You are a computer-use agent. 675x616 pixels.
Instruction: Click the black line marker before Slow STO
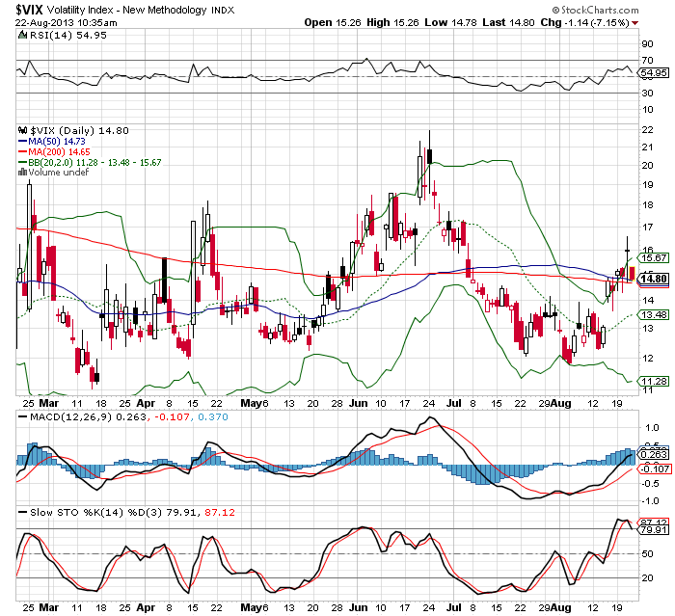[x=23, y=512]
